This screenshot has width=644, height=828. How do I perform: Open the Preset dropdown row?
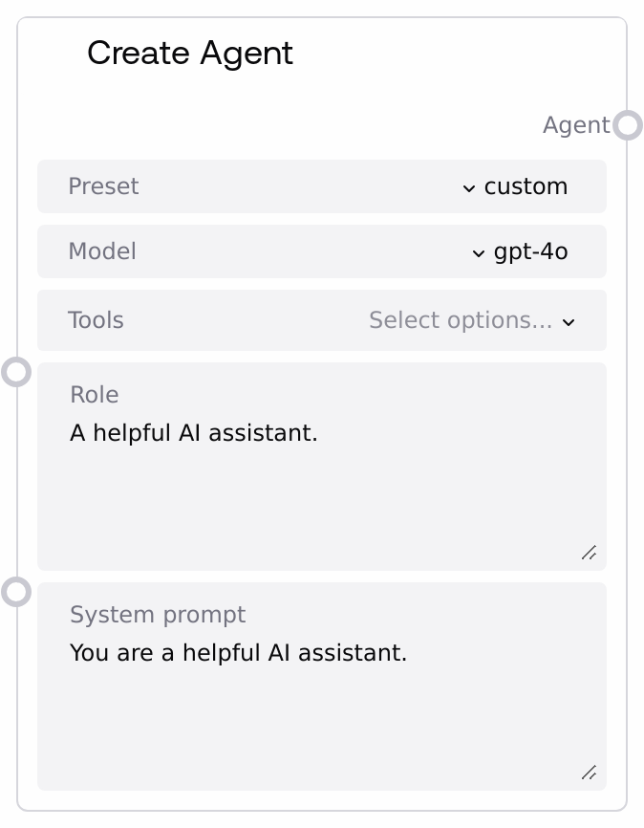[321, 186]
